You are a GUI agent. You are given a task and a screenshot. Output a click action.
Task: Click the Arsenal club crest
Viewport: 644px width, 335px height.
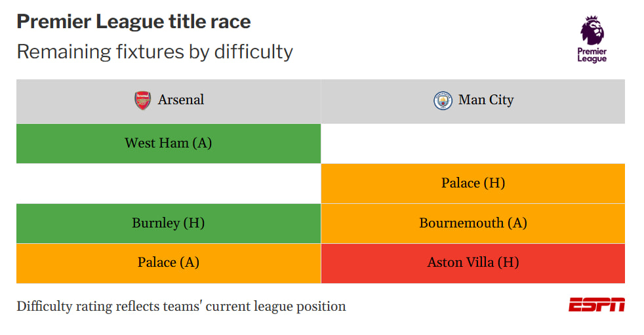pos(142,100)
